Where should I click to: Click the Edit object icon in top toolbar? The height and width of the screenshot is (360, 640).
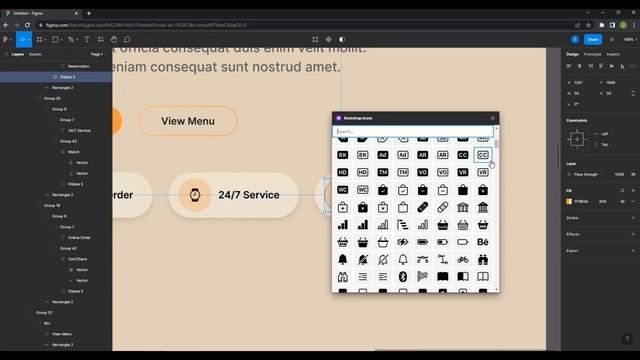click(315, 40)
